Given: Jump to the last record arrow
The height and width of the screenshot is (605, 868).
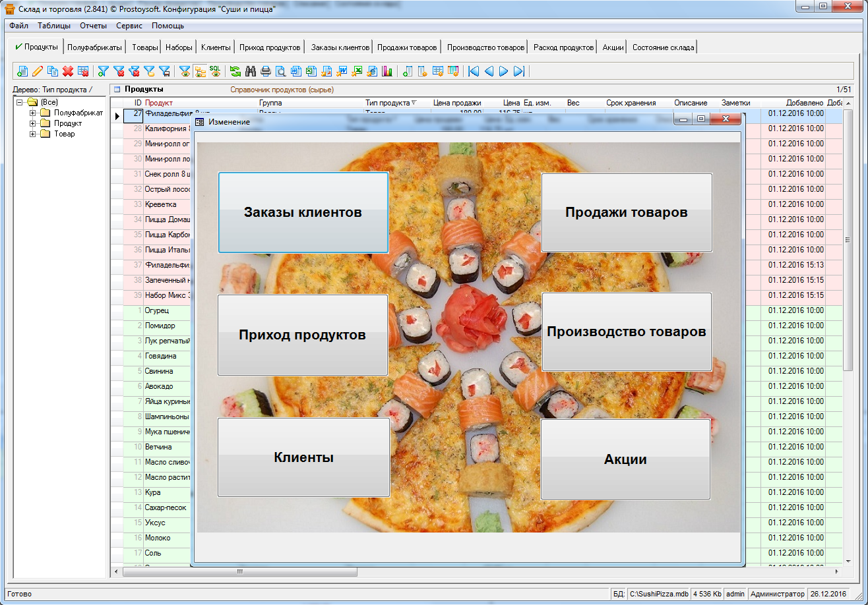Looking at the screenshot, I should 519,71.
